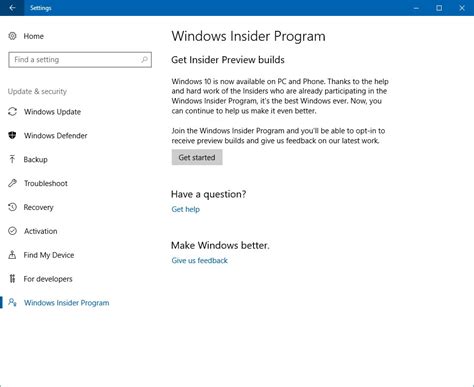
Task: Select Backup in the sidebar
Action: [35, 159]
